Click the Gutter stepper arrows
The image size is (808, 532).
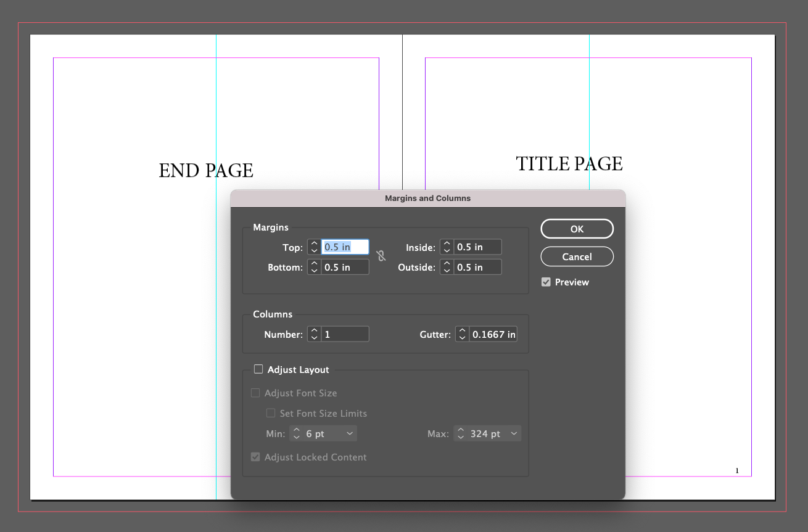pyautogui.click(x=462, y=334)
